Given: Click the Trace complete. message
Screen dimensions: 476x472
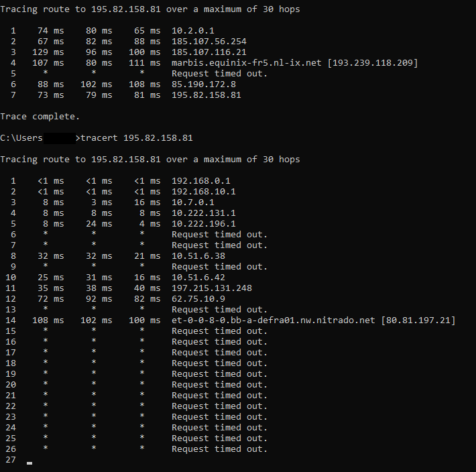Looking at the screenshot, I should pyautogui.click(x=40, y=117).
